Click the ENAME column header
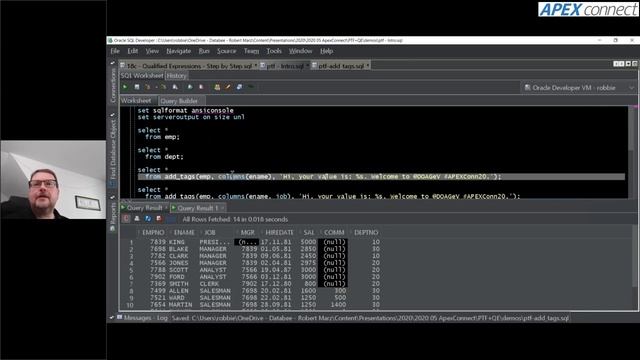Image resolution: width=640 pixels, height=360 pixels. (x=184, y=232)
